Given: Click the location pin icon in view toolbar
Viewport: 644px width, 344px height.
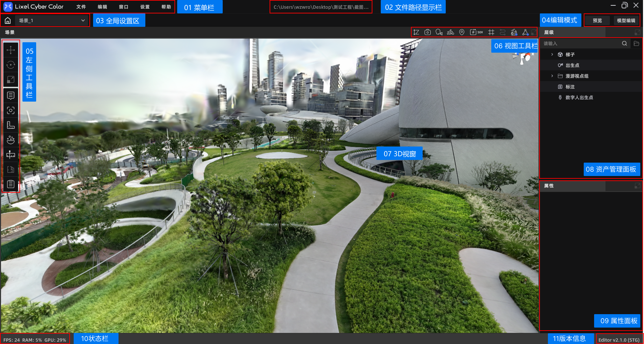Looking at the screenshot, I should (x=462, y=32).
